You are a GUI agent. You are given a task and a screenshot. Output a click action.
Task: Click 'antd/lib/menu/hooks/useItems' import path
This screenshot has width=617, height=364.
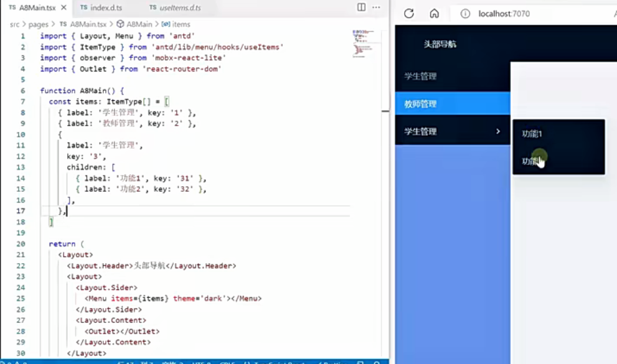tap(217, 47)
